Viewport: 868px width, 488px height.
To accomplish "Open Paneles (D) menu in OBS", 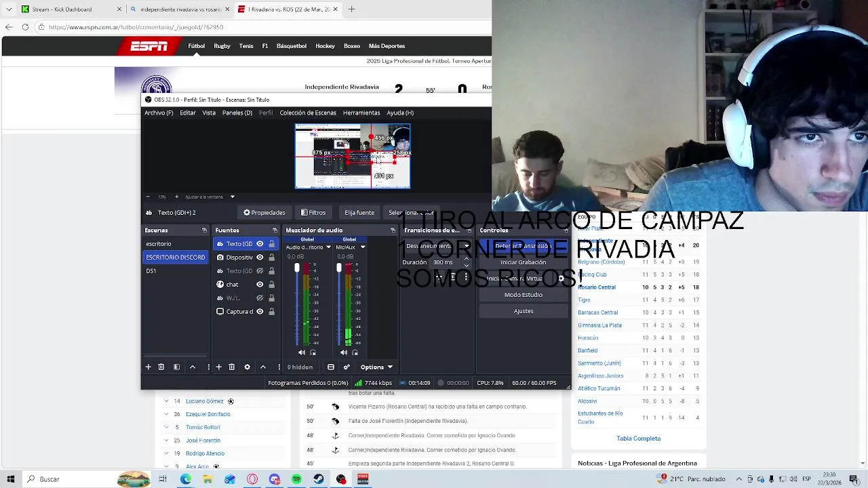I will tap(237, 113).
